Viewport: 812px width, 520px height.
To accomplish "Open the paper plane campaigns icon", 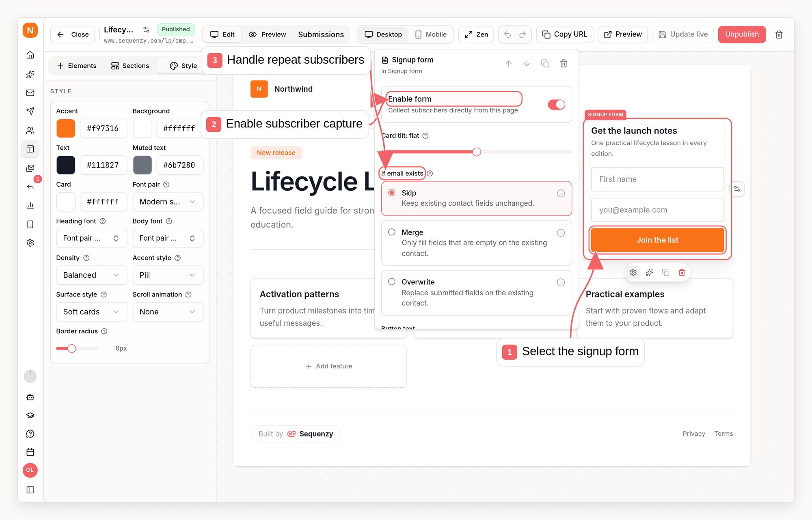I will click(x=30, y=111).
